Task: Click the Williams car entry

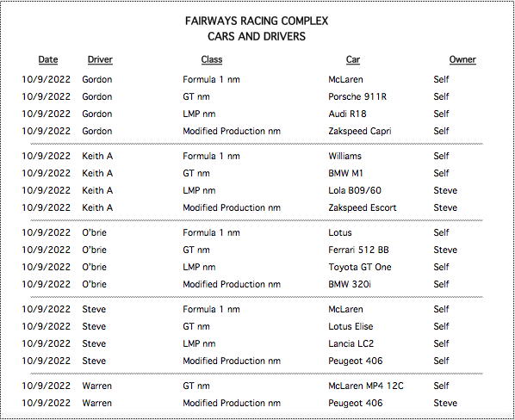Action: tap(344, 156)
